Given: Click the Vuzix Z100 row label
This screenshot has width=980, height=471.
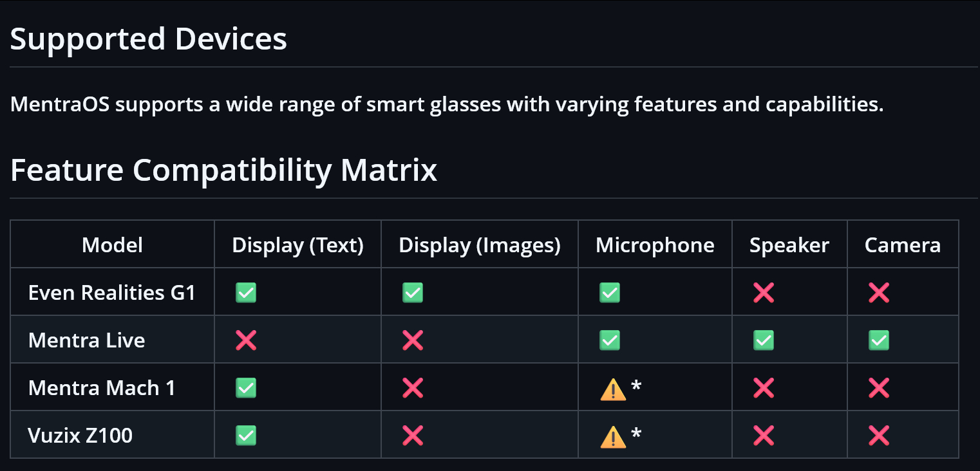Looking at the screenshot, I should 80,436.
